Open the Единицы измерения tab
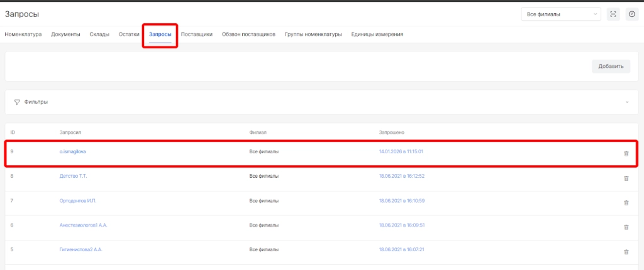 377,34
